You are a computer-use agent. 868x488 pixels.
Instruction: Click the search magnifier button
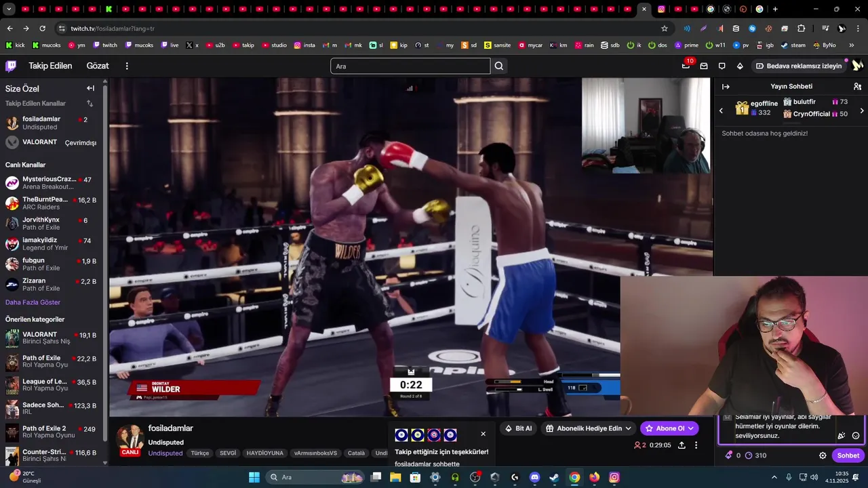click(499, 66)
